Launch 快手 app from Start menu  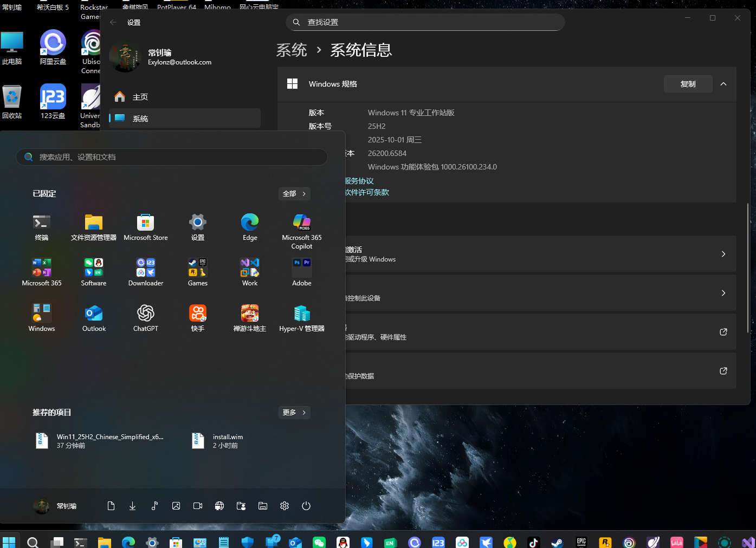click(x=198, y=318)
